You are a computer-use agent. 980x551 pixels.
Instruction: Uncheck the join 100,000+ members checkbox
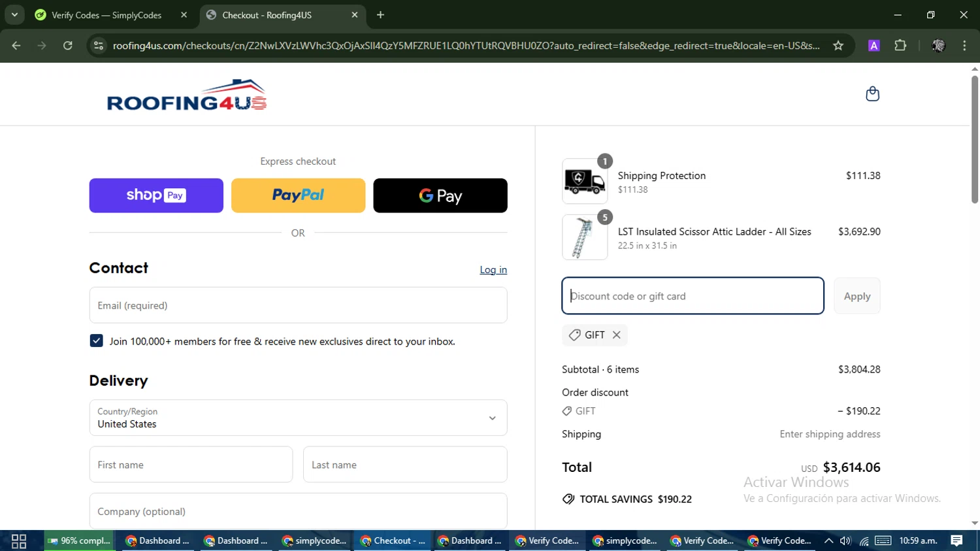[x=97, y=341]
